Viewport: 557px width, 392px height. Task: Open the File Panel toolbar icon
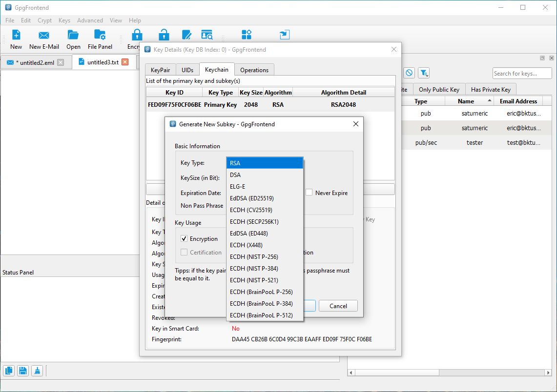100,35
